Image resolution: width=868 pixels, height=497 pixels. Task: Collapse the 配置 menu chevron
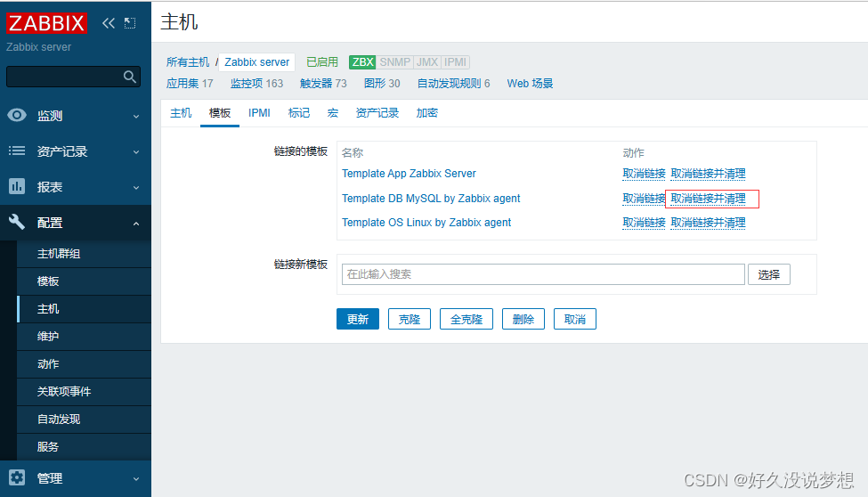136,224
